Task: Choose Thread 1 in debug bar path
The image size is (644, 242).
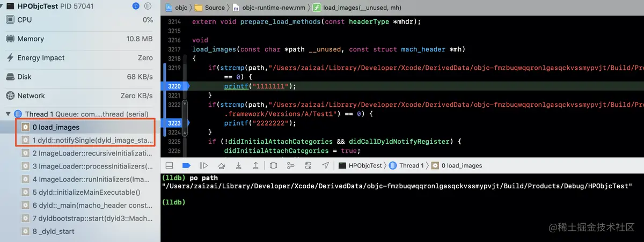Action: [x=406, y=165]
